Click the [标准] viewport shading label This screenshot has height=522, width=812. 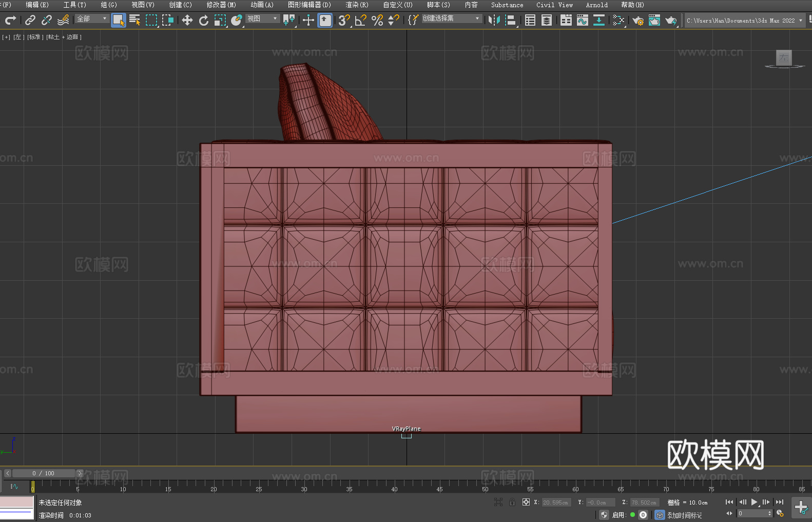pos(35,37)
